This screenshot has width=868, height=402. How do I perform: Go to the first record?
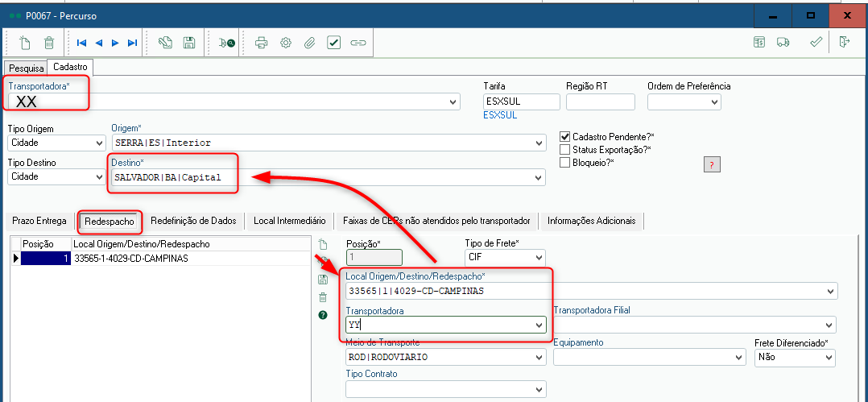point(82,43)
